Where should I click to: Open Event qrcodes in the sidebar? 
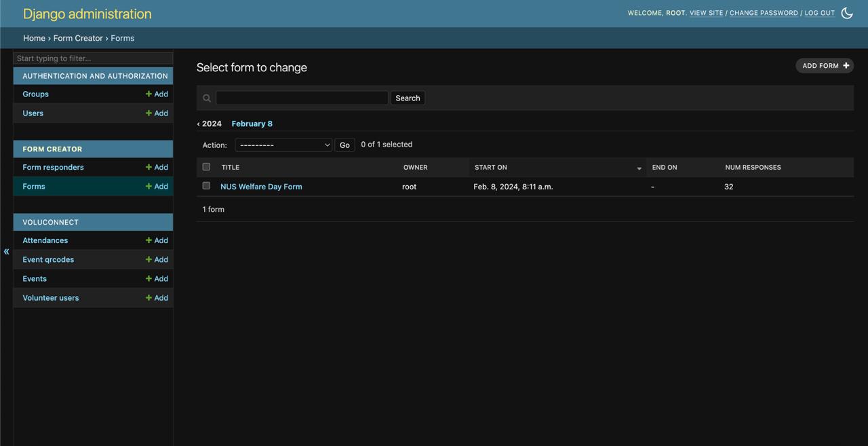click(48, 260)
